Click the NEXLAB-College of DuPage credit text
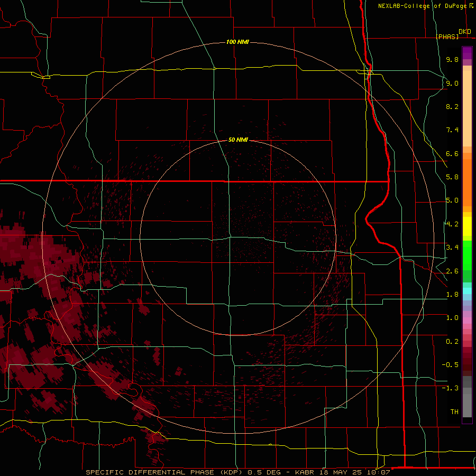This screenshot has width=476, height=476. point(422,6)
